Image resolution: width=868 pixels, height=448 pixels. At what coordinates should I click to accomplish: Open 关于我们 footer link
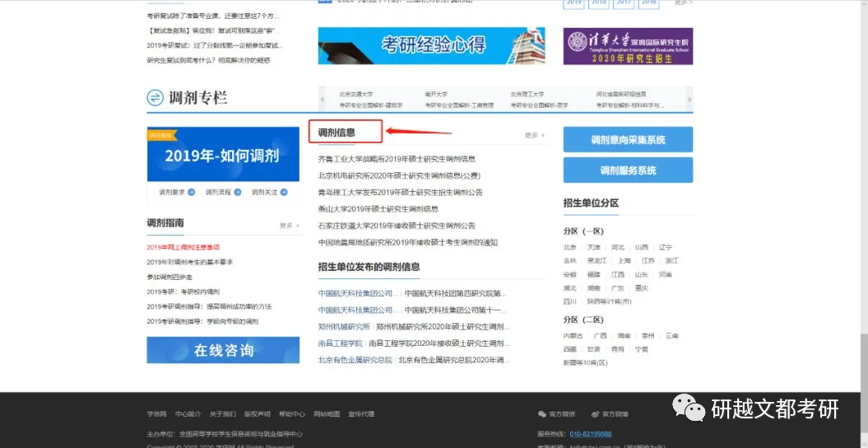tap(222, 414)
